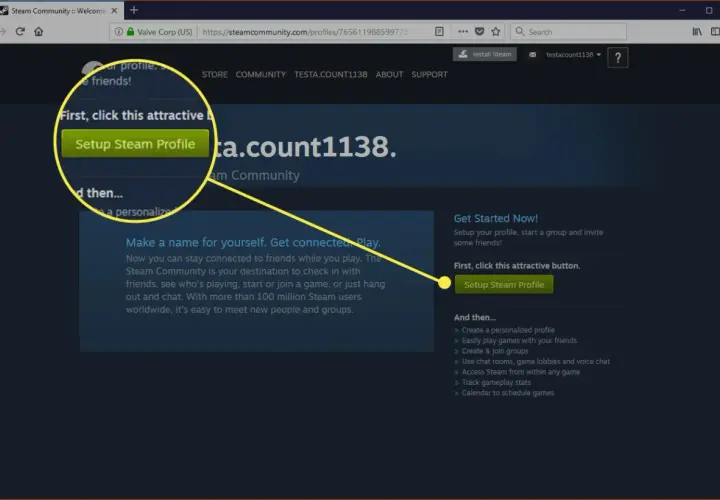This screenshot has height=500, width=720.
Task: Open the COMMUNITY menu
Action: point(261,74)
